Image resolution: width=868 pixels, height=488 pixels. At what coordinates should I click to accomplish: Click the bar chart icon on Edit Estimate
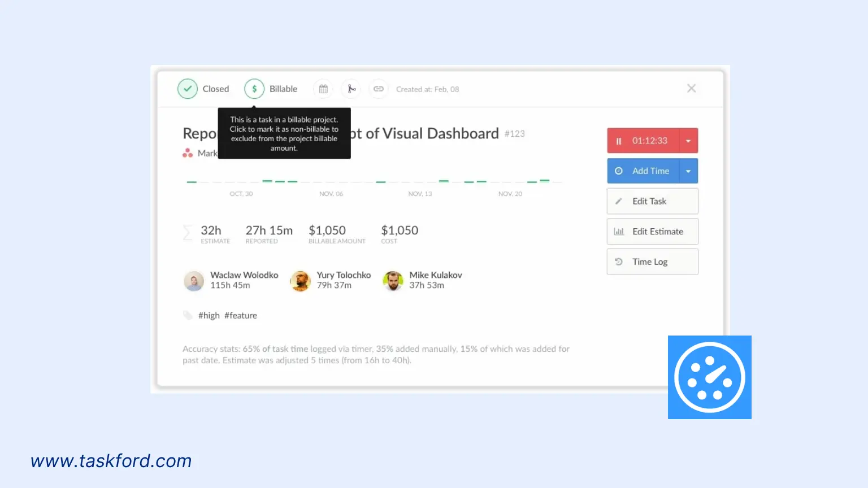[x=619, y=231]
